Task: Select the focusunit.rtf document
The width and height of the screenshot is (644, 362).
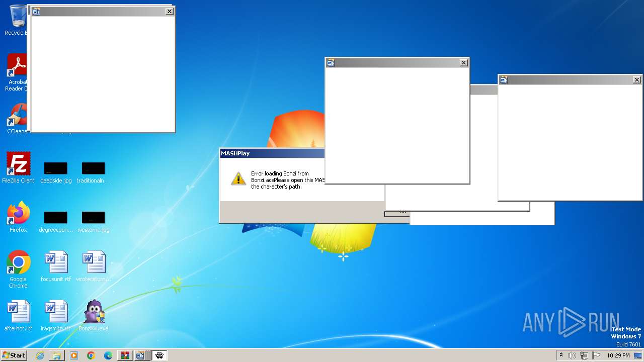Action: tap(56, 266)
